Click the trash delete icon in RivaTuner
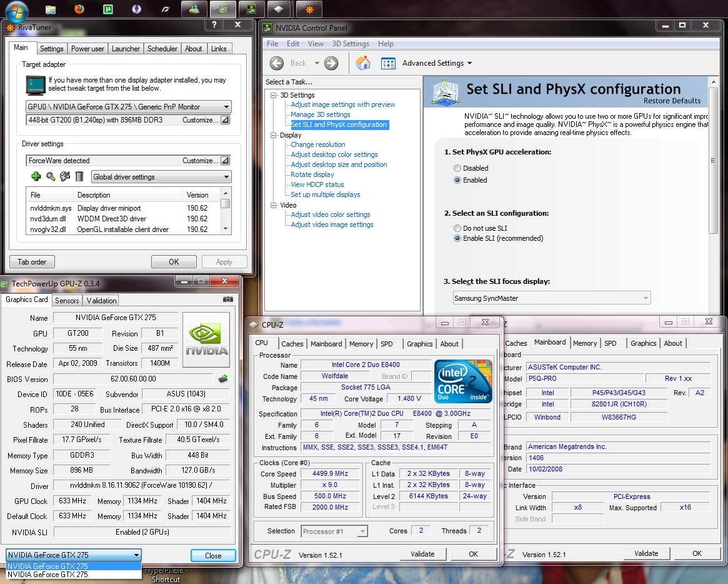 pyautogui.click(x=79, y=176)
